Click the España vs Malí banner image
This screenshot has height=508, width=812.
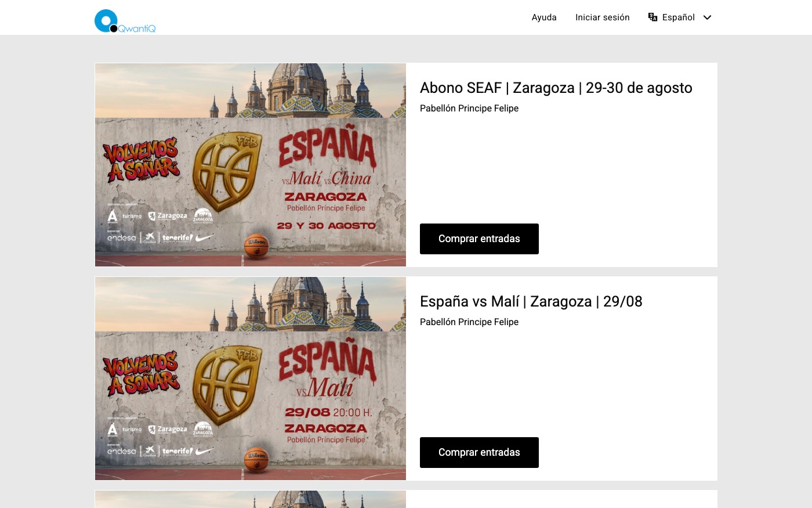tap(251, 379)
